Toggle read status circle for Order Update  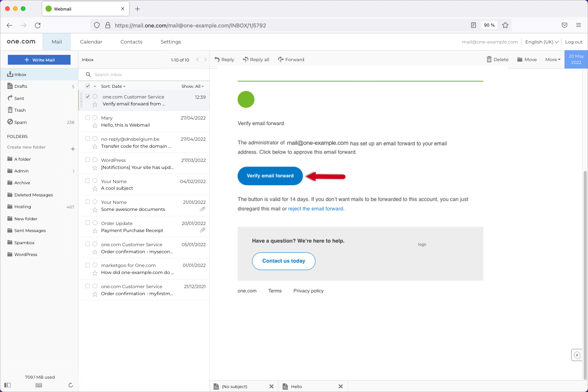coord(95,223)
